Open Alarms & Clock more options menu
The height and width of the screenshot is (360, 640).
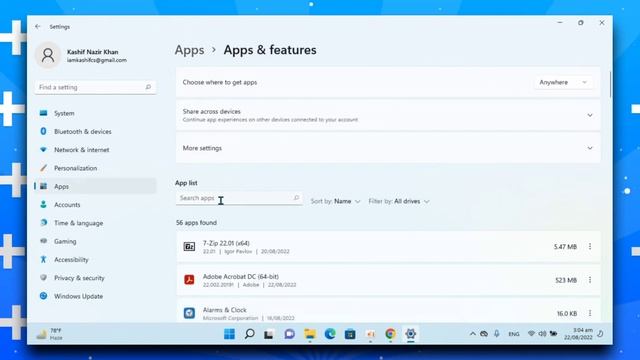[x=590, y=313]
